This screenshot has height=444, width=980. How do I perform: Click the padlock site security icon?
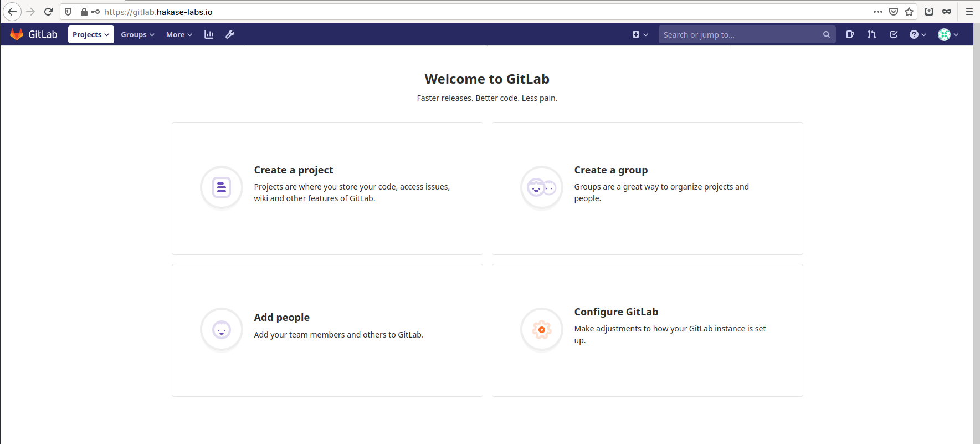tap(84, 12)
